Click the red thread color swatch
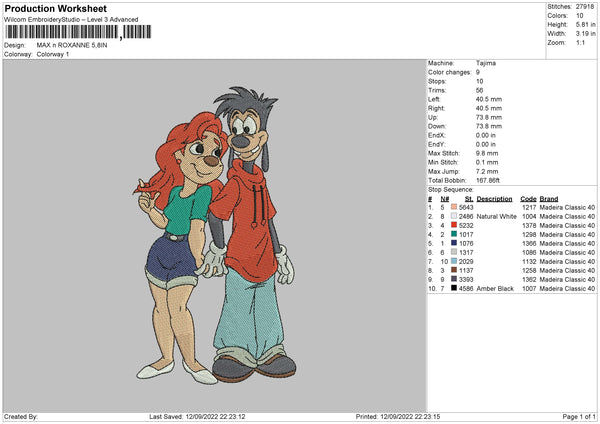600x424 pixels. click(454, 225)
